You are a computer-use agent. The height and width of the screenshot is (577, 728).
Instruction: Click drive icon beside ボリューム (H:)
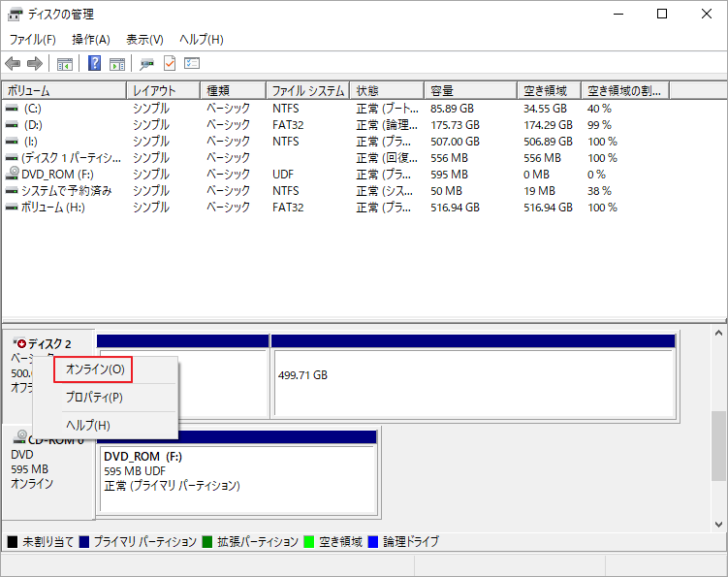(12, 208)
